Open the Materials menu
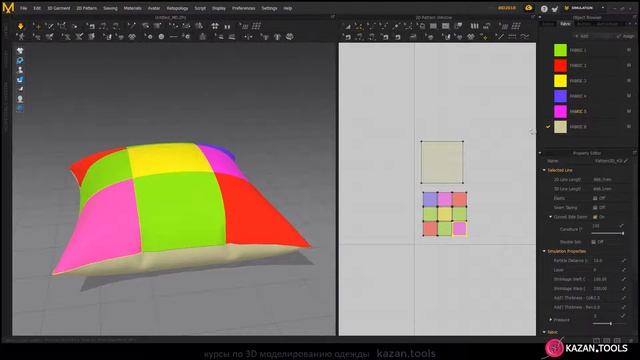Image resolution: width=640 pixels, height=360 pixels. click(133, 8)
